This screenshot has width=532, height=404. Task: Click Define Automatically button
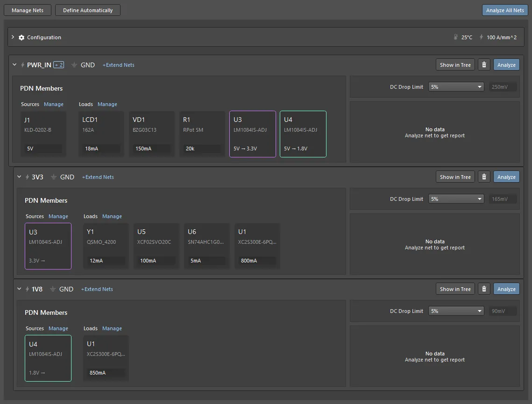88,10
